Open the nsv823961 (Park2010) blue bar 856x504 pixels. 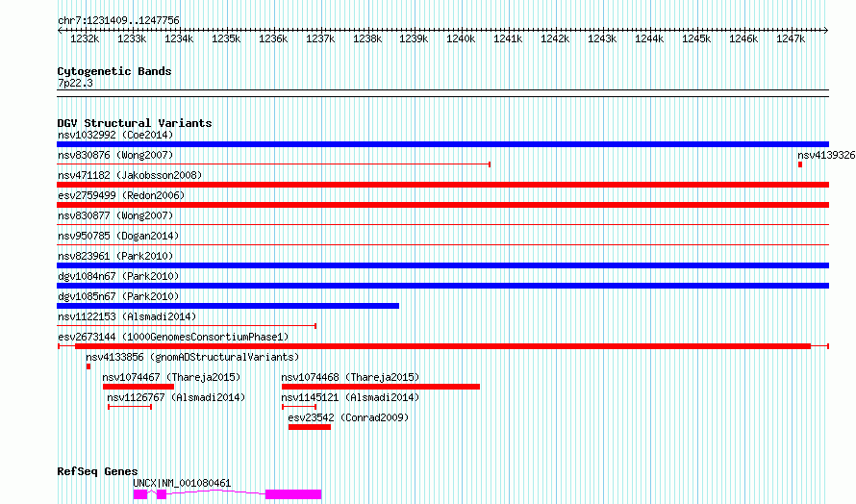(442, 265)
